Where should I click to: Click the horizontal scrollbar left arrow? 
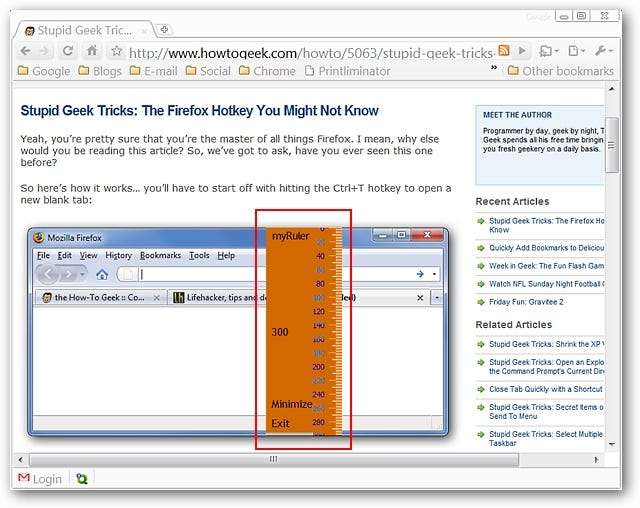(x=20, y=459)
